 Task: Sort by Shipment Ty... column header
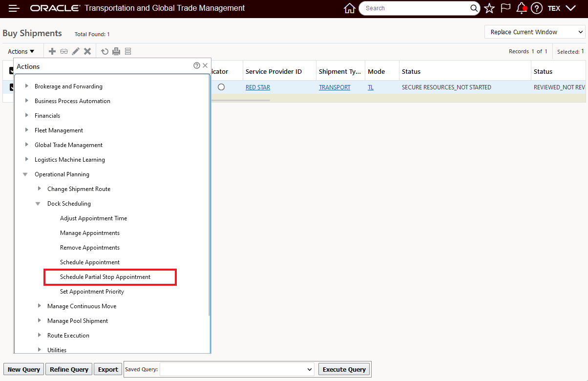coord(340,71)
